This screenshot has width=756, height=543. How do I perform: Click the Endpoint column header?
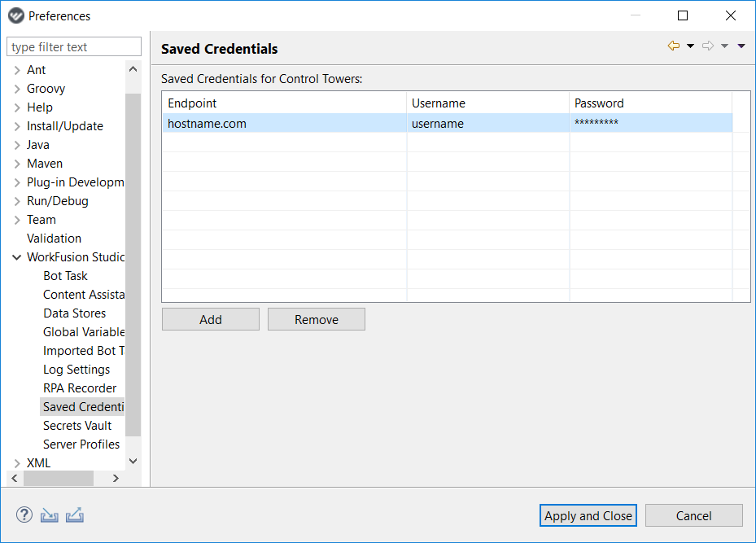(285, 103)
